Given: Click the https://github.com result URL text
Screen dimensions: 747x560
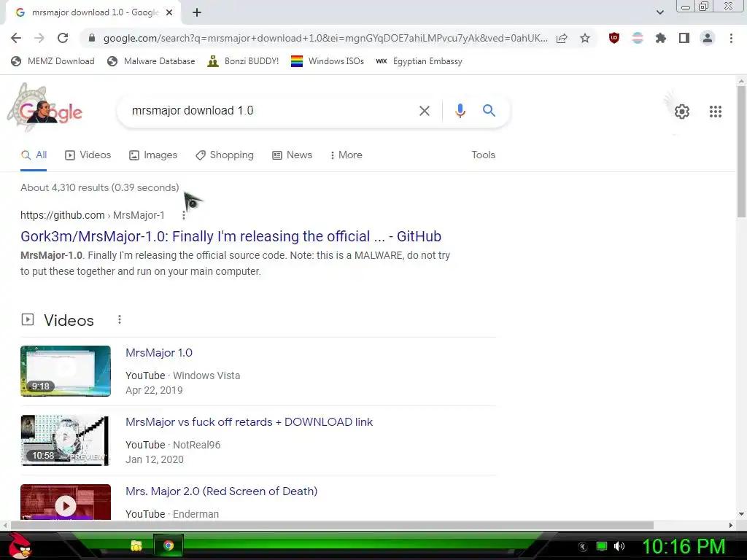Looking at the screenshot, I should (x=63, y=215).
